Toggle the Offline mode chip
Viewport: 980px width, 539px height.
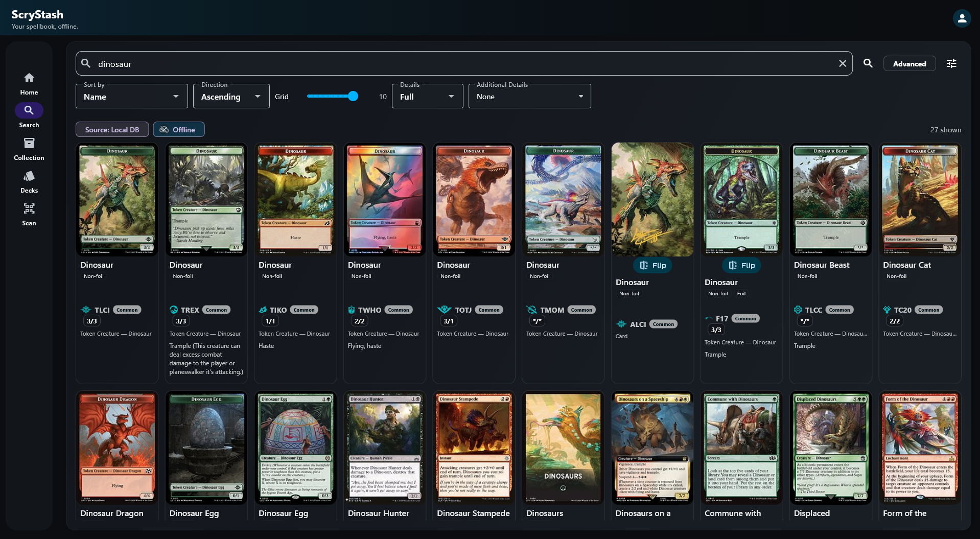coord(179,129)
